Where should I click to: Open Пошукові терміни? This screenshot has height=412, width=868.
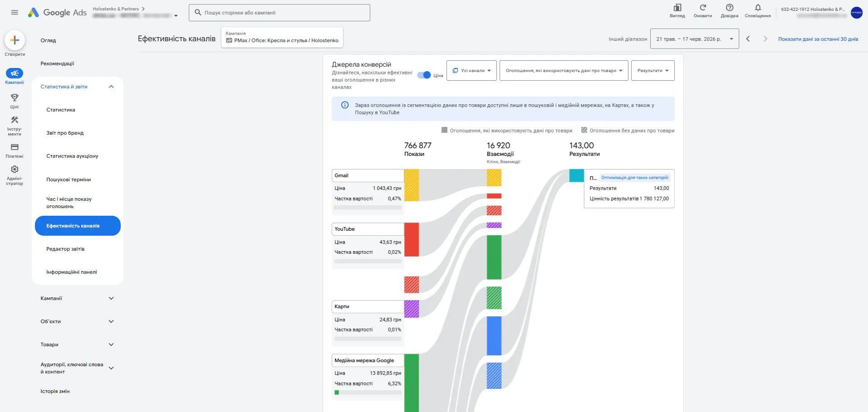point(69,179)
